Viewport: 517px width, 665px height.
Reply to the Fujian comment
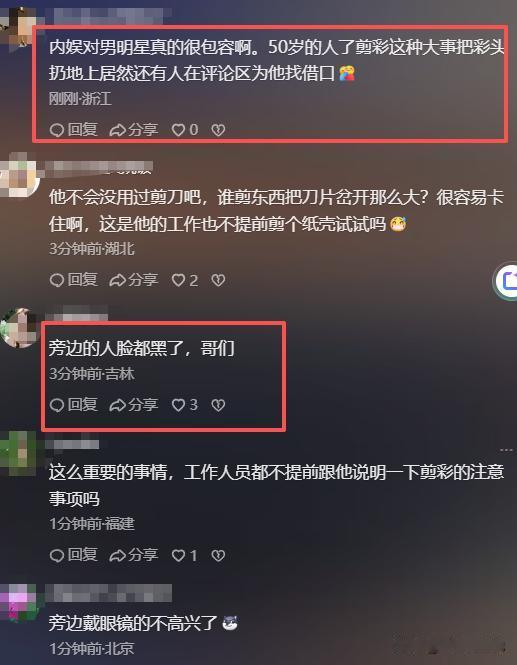click(73, 556)
